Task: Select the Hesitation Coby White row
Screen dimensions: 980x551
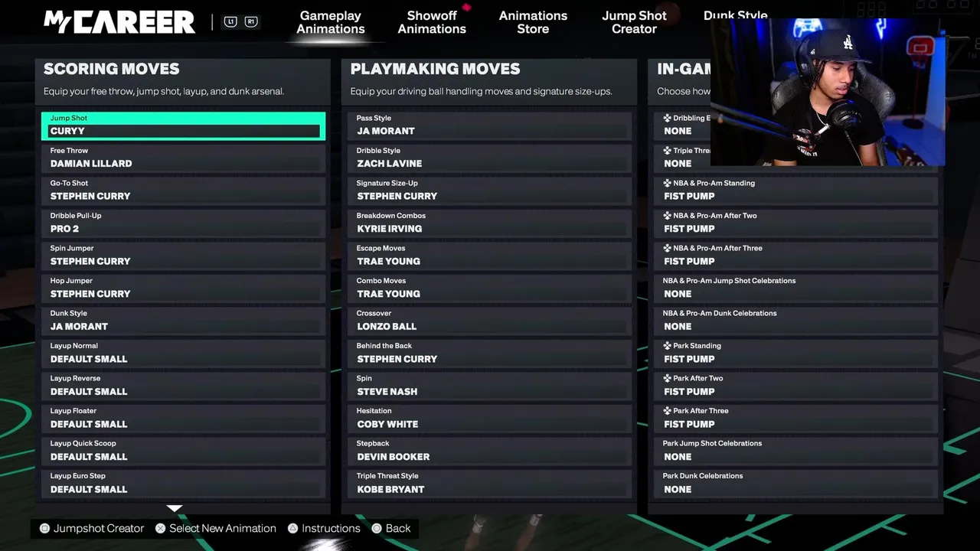Action: pos(489,419)
